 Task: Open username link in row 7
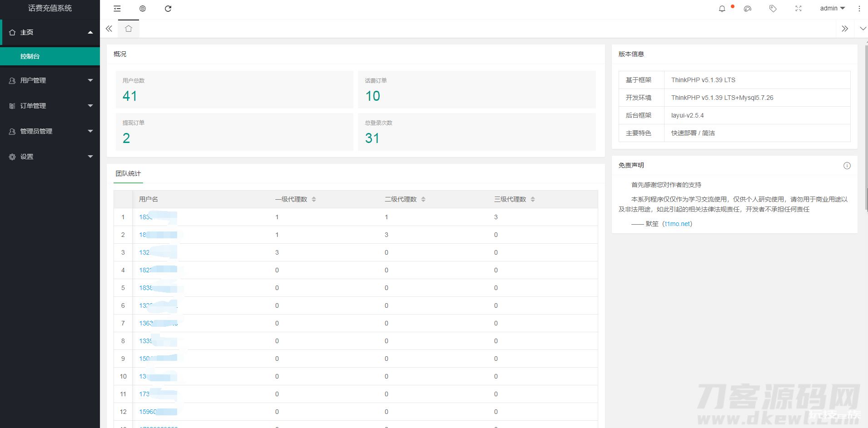[158, 323]
